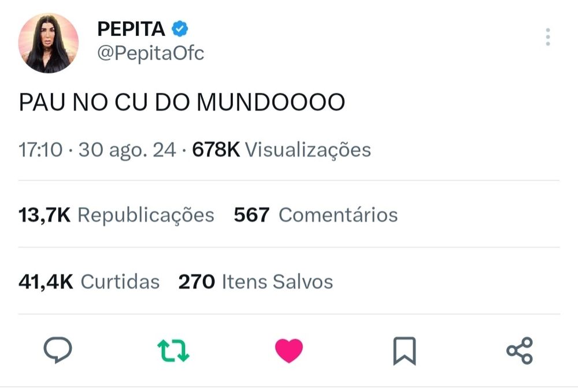This screenshot has height=392, width=578.
Task: Open the share icon
Action: tap(520, 351)
